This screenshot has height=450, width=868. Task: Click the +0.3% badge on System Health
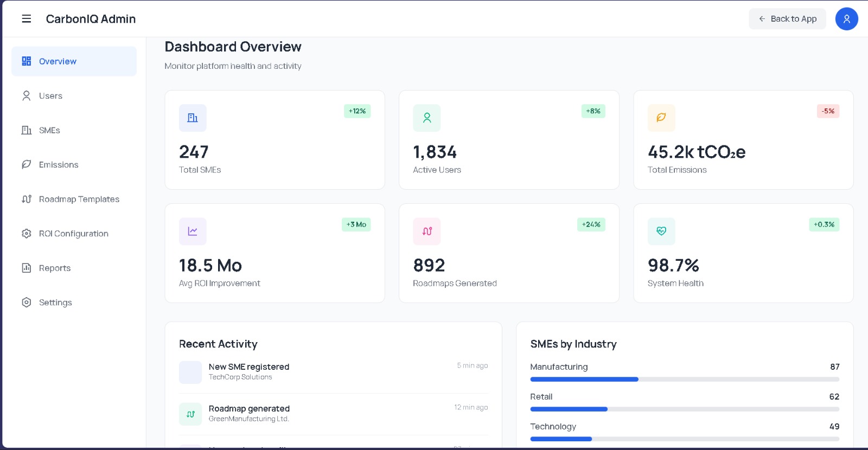(x=824, y=224)
